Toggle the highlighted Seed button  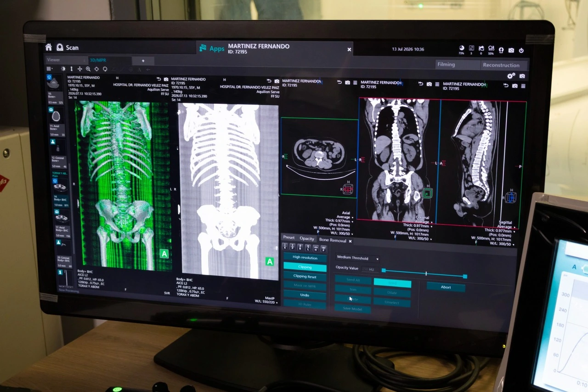click(392, 284)
